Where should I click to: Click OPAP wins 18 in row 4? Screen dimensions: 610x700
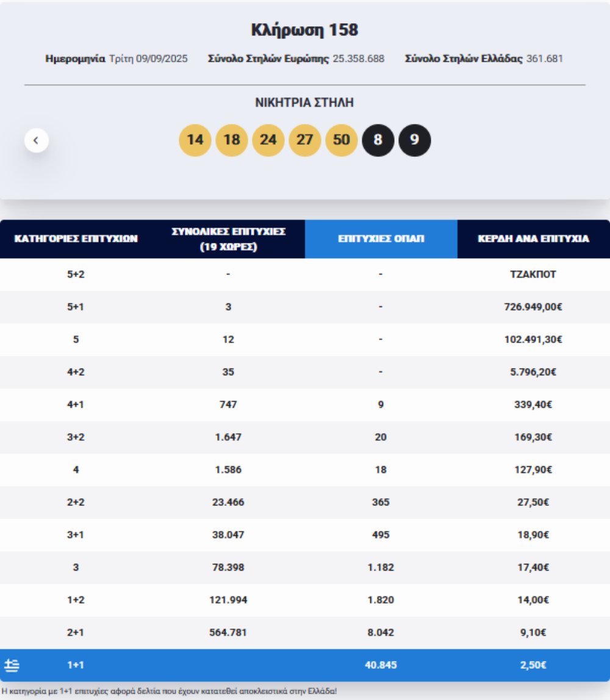coord(381,470)
